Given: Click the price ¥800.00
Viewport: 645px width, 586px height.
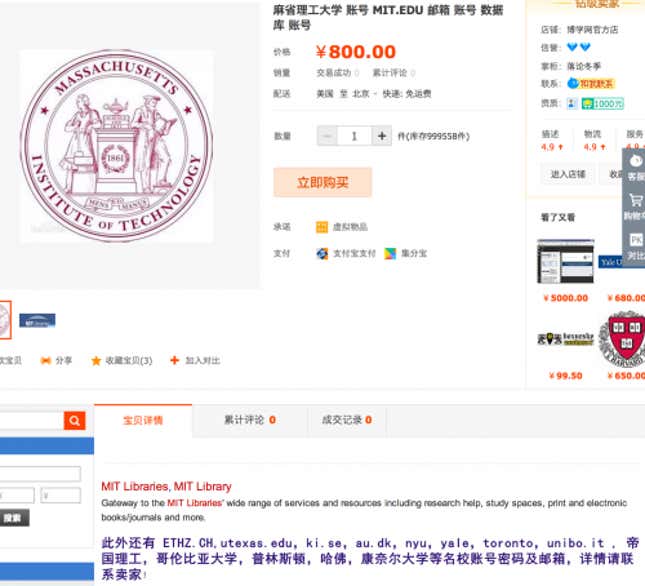Looking at the screenshot, I should (355, 52).
